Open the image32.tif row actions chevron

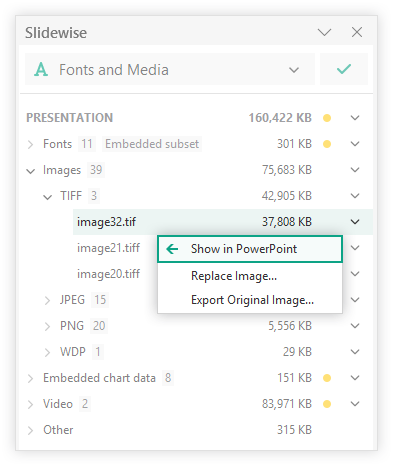point(355,222)
